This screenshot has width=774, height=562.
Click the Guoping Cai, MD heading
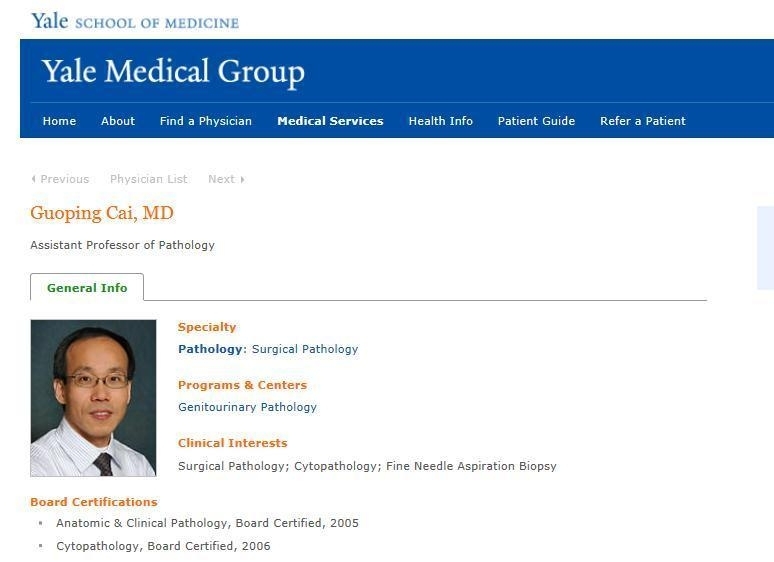(x=102, y=213)
